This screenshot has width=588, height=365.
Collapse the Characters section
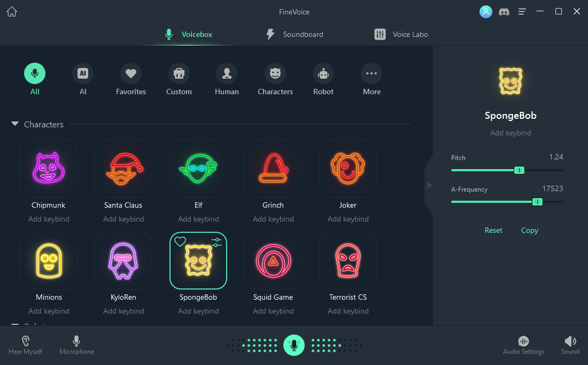coord(15,124)
